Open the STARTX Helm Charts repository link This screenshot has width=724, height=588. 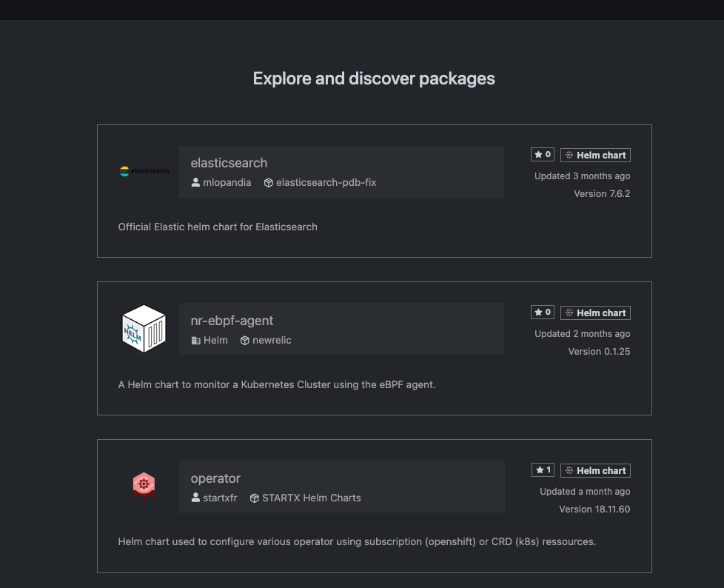point(311,498)
